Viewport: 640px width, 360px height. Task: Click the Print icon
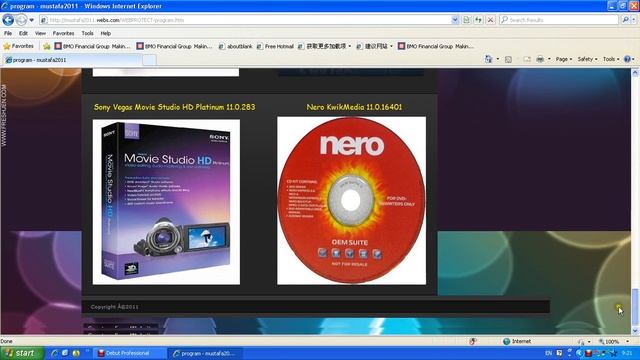click(540, 59)
